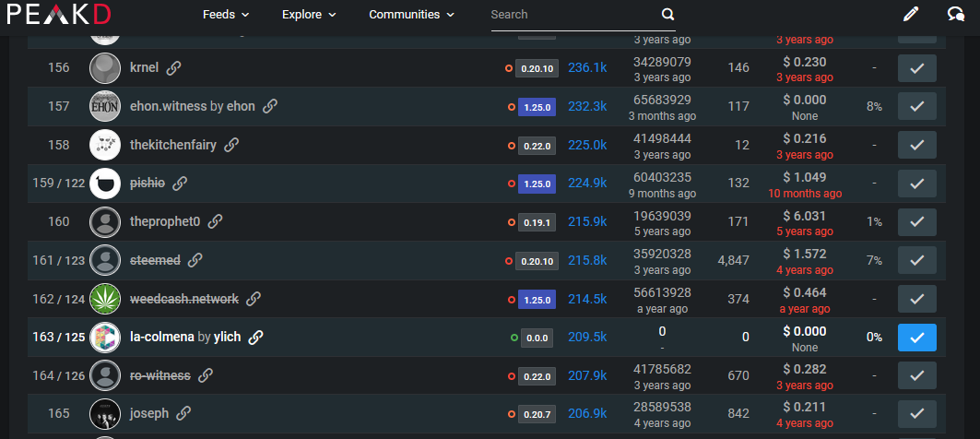Click la-colmena 209.5k votes value

(x=587, y=338)
